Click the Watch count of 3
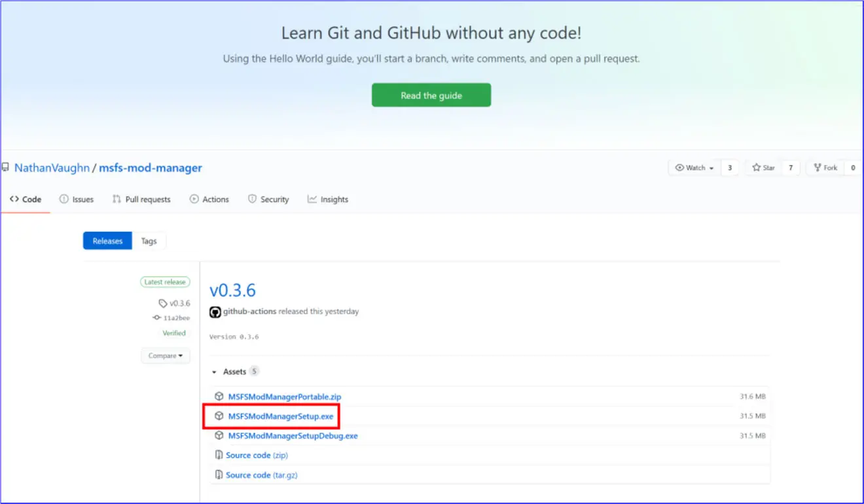 click(730, 168)
